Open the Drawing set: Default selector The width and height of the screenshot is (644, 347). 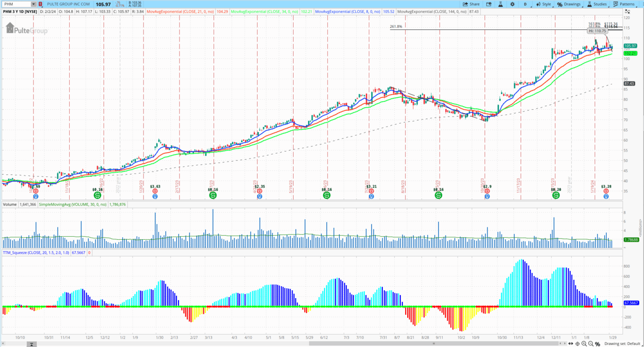point(622,344)
